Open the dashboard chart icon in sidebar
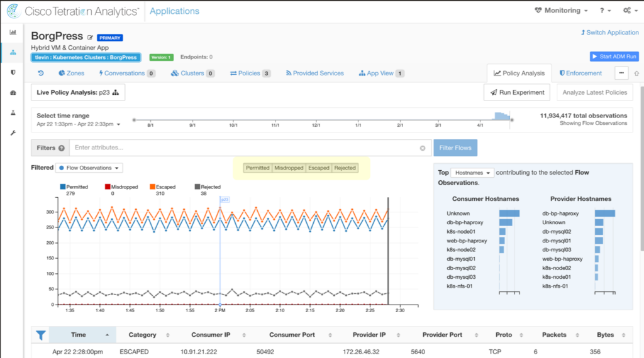 13,33
